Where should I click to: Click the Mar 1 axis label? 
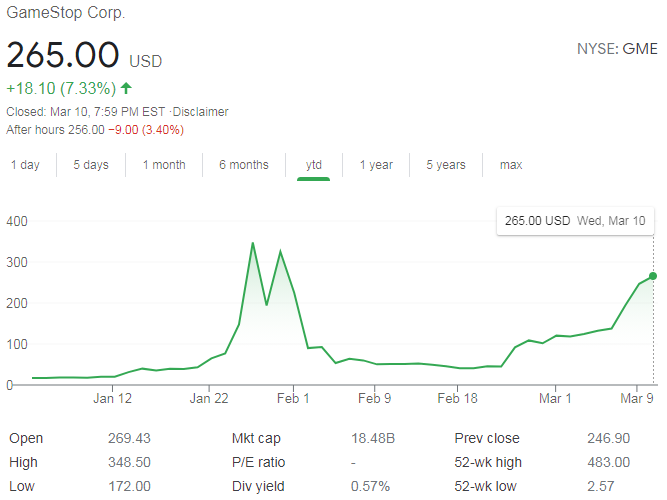point(555,398)
